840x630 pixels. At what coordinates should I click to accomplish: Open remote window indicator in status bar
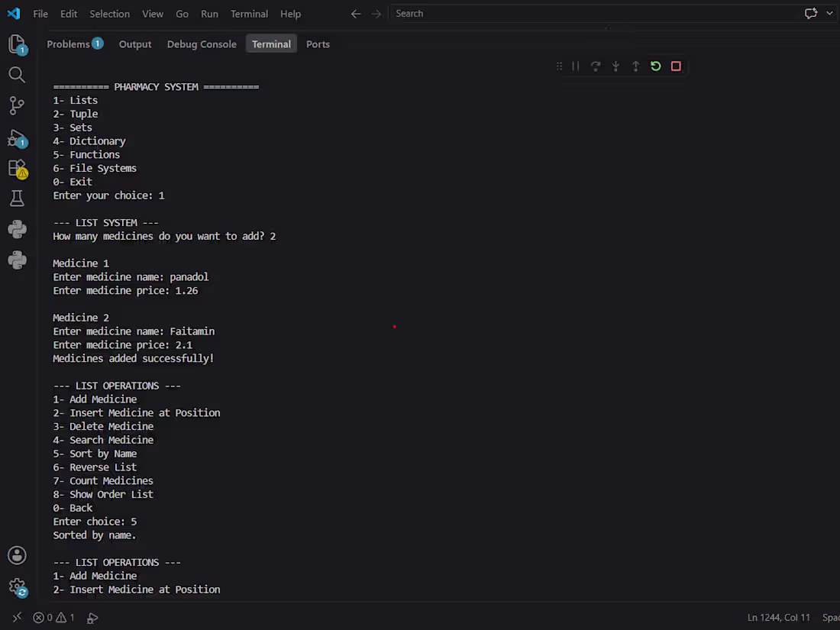[17, 617]
